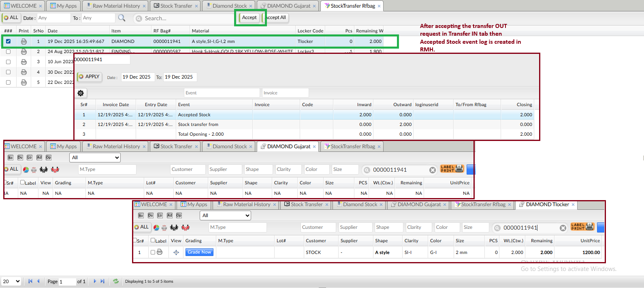Tick the Label checkbox in the STOCK row
Viewport: 644px width, 288px height.
[x=153, y=252]
